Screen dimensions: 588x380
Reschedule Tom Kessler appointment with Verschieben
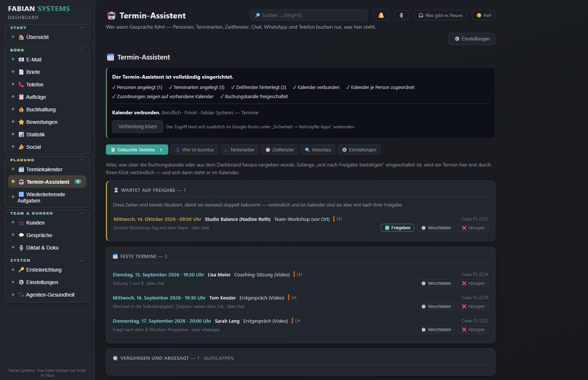pyautogui.click(x=436, y=306)
